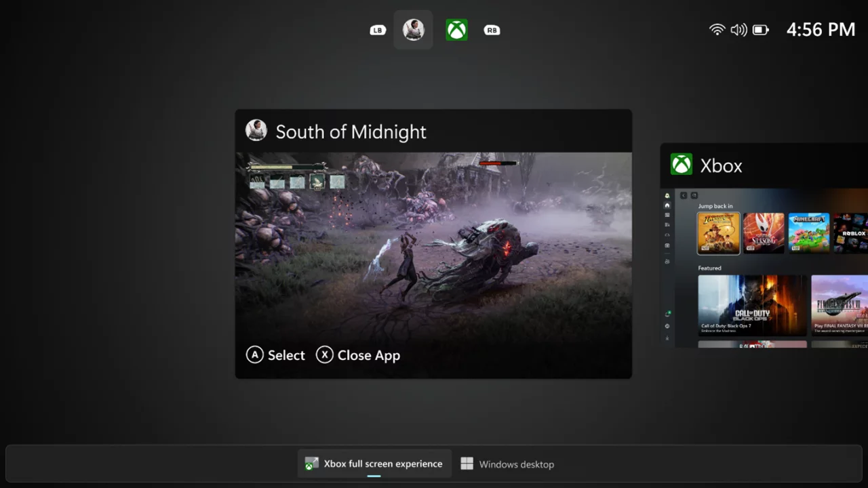Check the battery status icon
Screen dimensions: 868x488
[x=761, y=30]
